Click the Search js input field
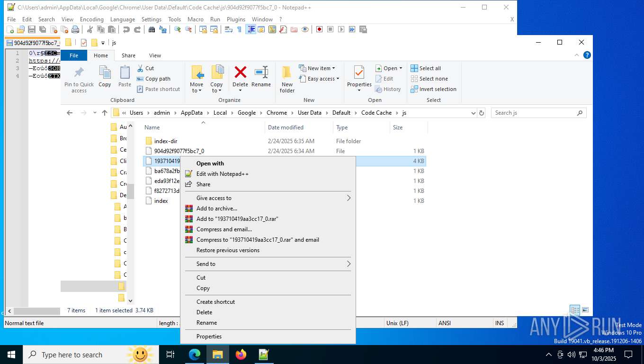The image size is (644, 364). click(538, 113)
